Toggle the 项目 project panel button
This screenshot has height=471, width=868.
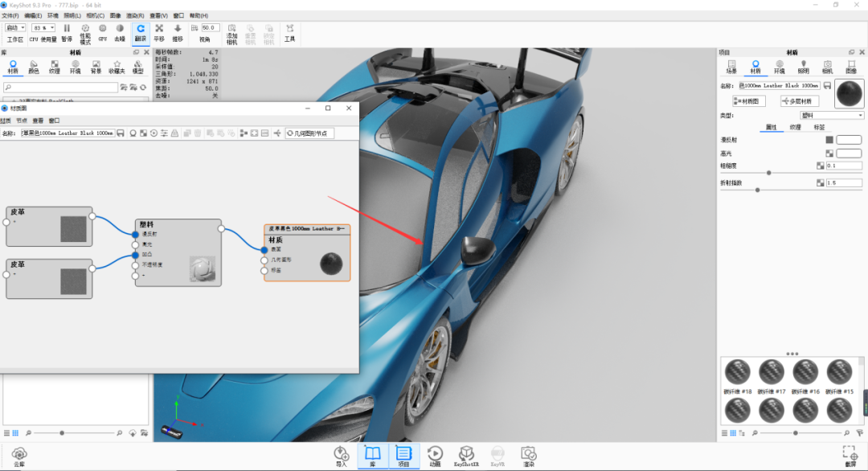click(403, 457)
